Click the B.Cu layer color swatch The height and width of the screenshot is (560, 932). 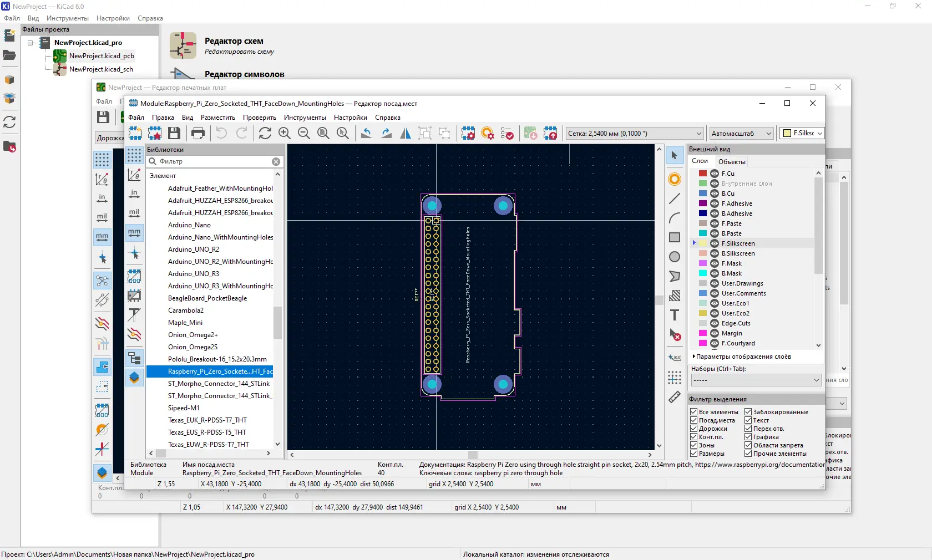pos(703,194)
